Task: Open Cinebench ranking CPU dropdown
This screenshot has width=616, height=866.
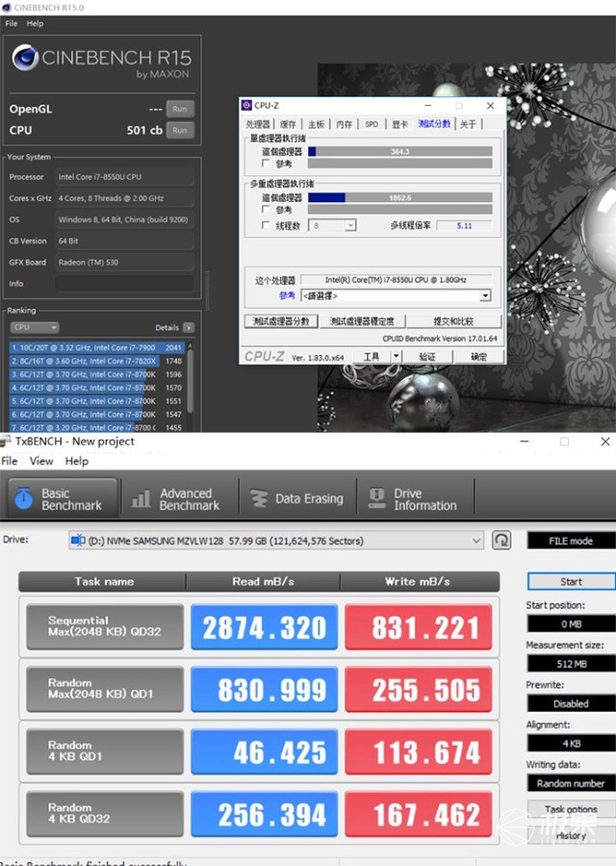Action: point(35,327)
